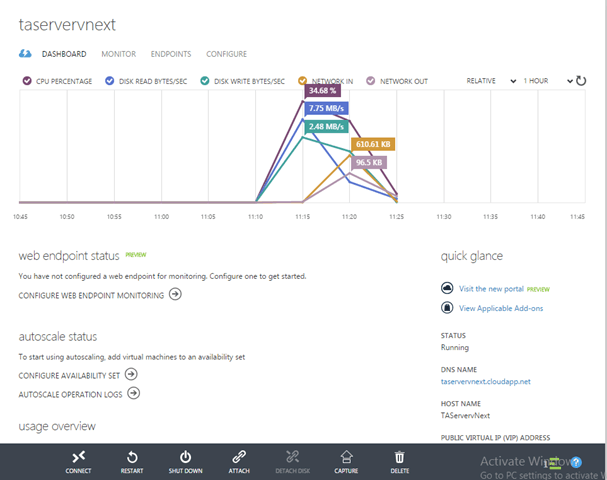The height and width of the screenshot is (480, 607).
Task: Click the add-ons bag icon
Action: pyautogui.click(x=447, y=308)
